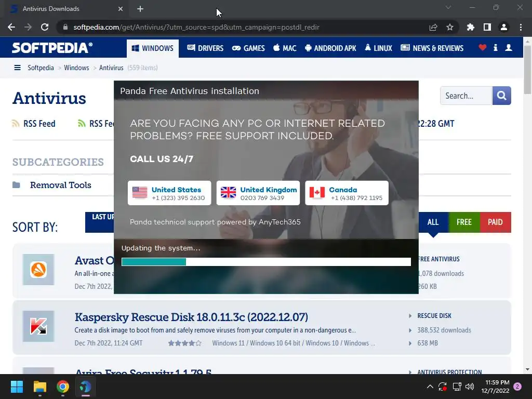Click the Kaspersky Rescue Disk icon thumbnail
Viewport: 532px width, 399px height.
(38, 326)
